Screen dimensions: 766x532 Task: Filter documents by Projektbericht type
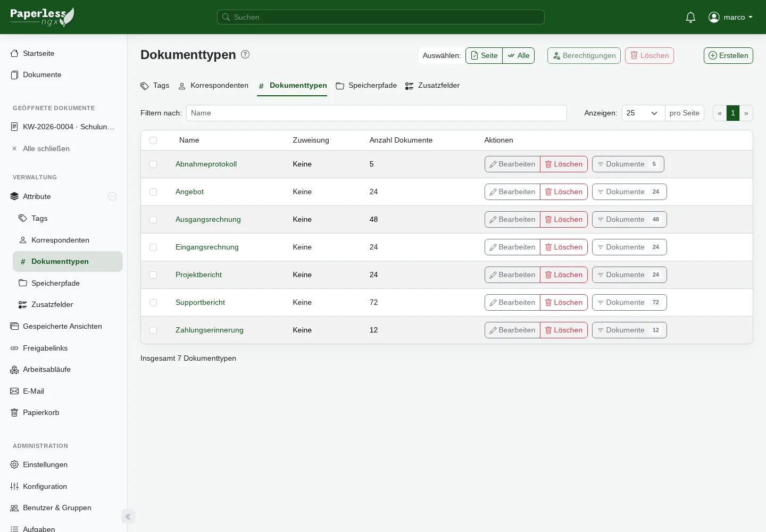click(x=629, y=275)
